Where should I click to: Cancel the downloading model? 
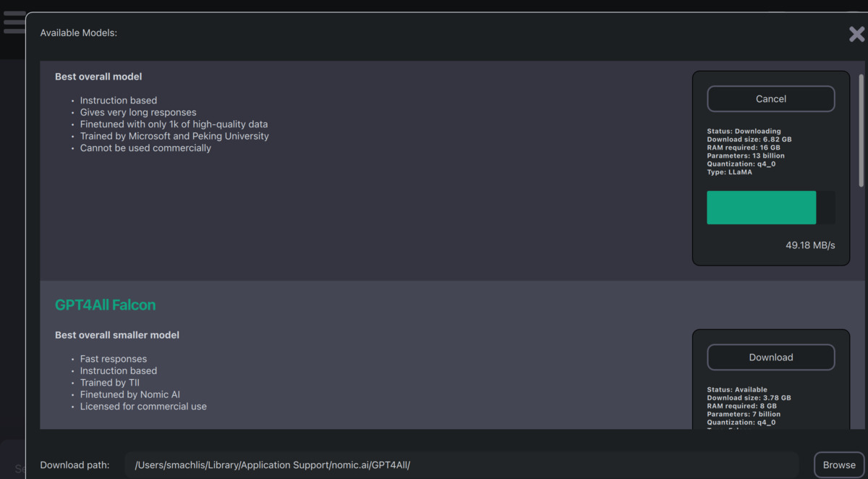pos(770,98)
